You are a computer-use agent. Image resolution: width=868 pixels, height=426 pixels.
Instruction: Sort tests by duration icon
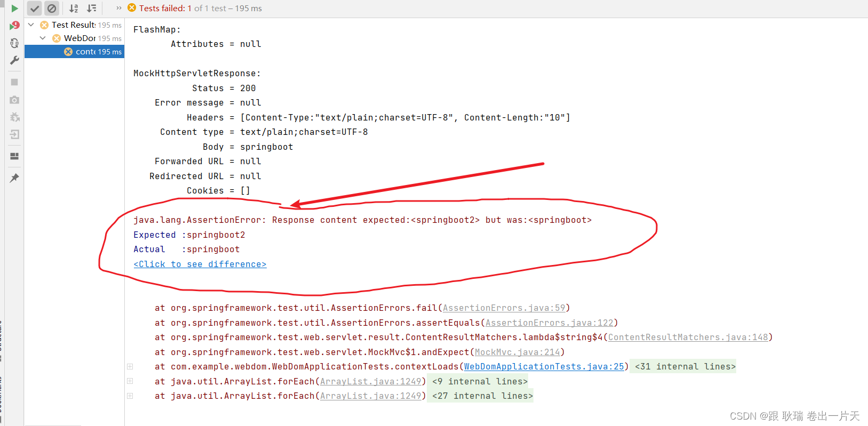[x=92, y=8]
